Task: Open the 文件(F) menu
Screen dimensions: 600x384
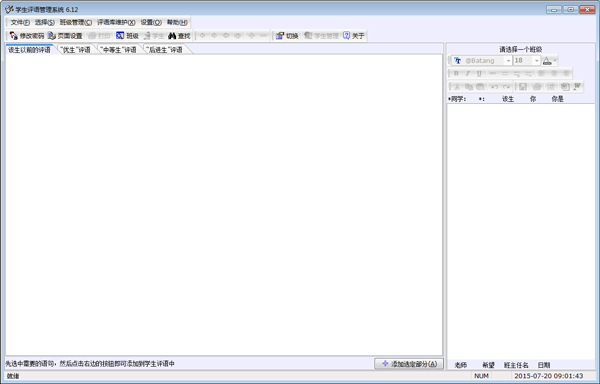Action: [x=20, y=22]
